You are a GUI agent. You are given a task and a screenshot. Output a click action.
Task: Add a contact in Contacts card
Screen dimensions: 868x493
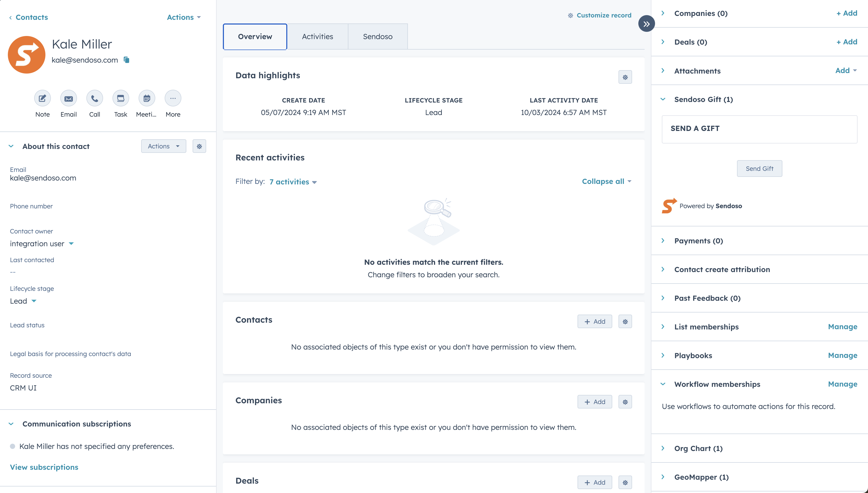click(x=595, y=321)
